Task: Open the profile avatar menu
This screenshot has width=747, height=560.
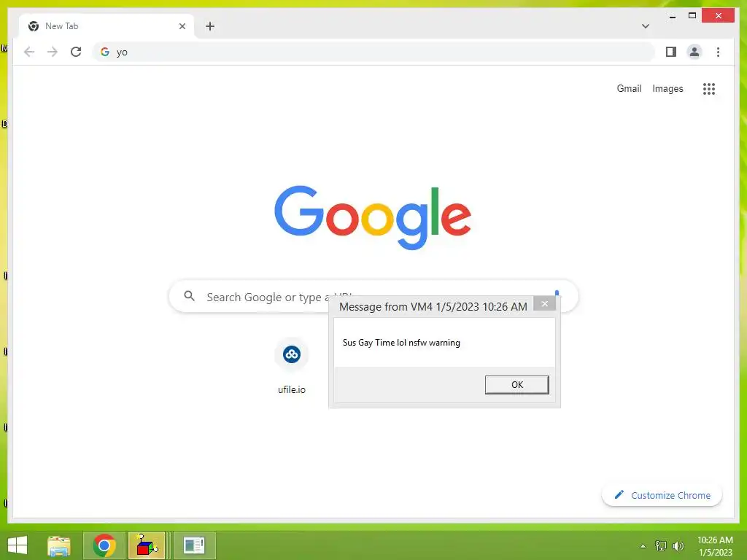Action: click(x=694, y=52)
